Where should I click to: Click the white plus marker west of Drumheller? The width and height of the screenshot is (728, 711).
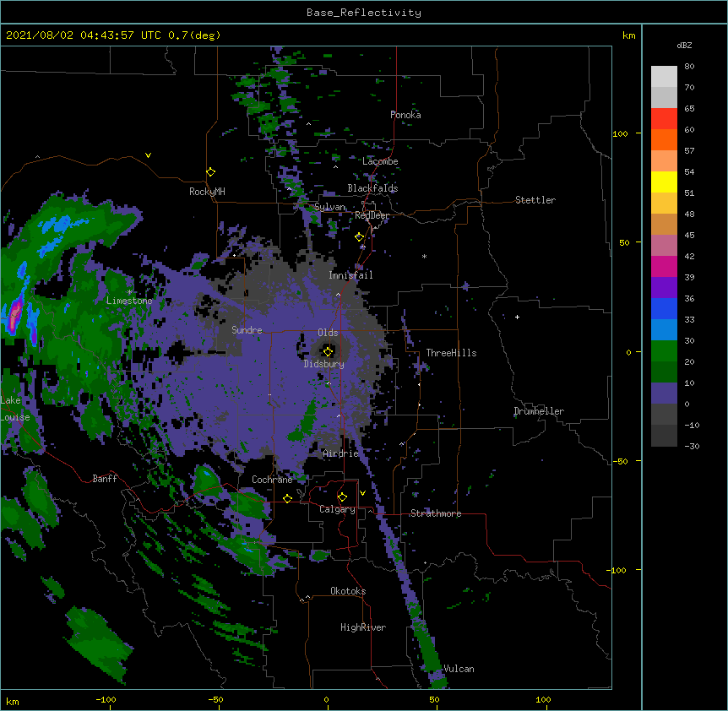point(517,317)
